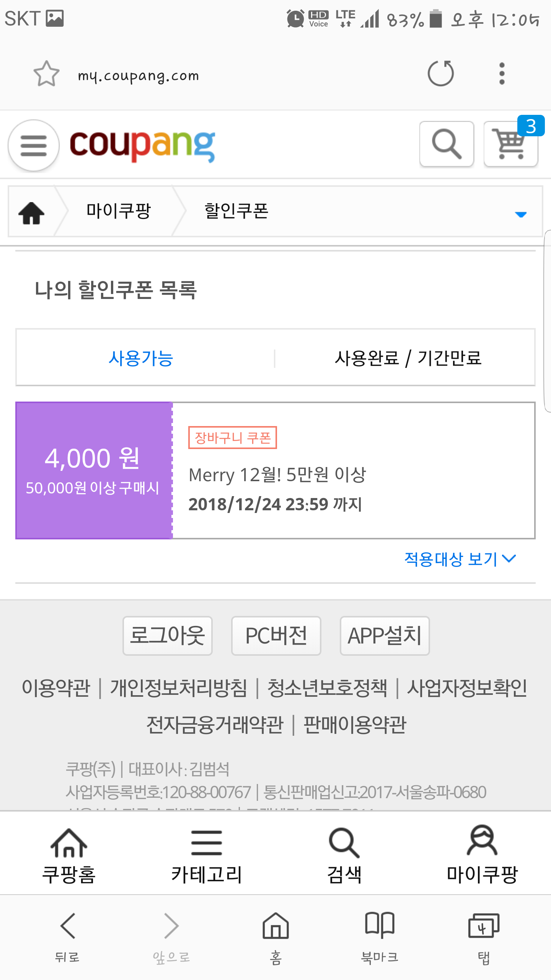
Task: Reload the page with refresh icon
Action: point(441,73)
